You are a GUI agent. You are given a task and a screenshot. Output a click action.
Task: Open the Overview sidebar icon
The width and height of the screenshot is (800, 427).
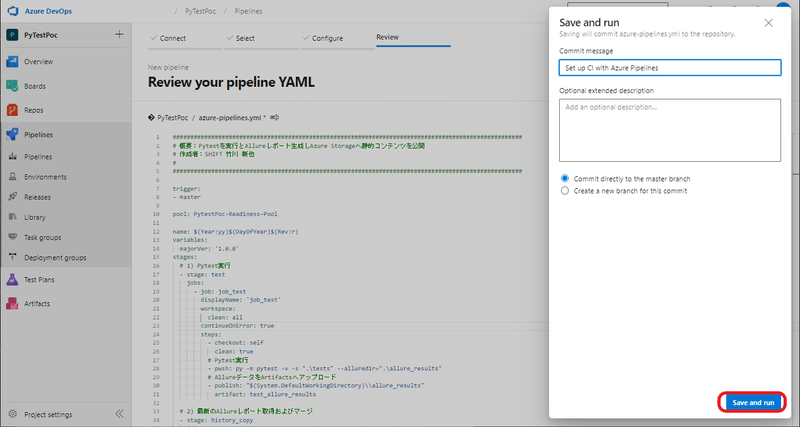coord(12,61)
